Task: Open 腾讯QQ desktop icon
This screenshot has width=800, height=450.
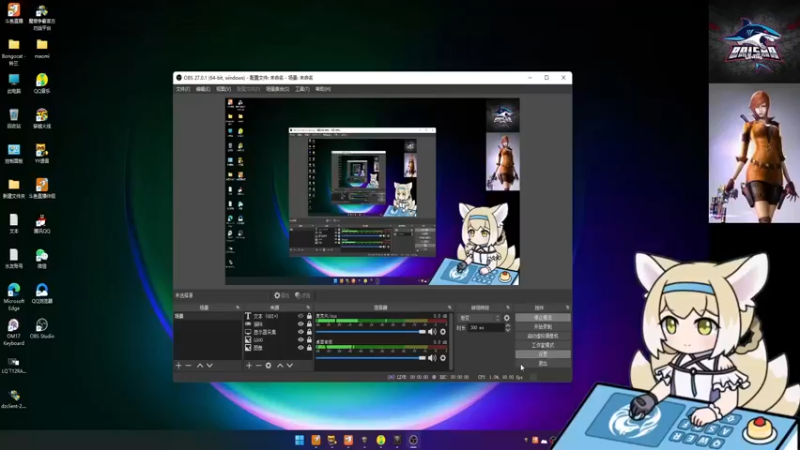Action: coord(42,224)
